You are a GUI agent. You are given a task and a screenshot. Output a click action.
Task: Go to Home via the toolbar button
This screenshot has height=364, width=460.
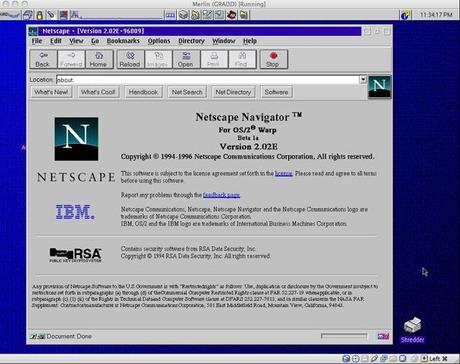point(99,59)
